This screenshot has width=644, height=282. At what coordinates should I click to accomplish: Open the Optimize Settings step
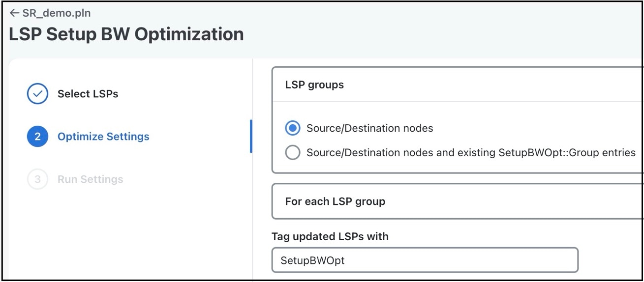tap(103, 137)
